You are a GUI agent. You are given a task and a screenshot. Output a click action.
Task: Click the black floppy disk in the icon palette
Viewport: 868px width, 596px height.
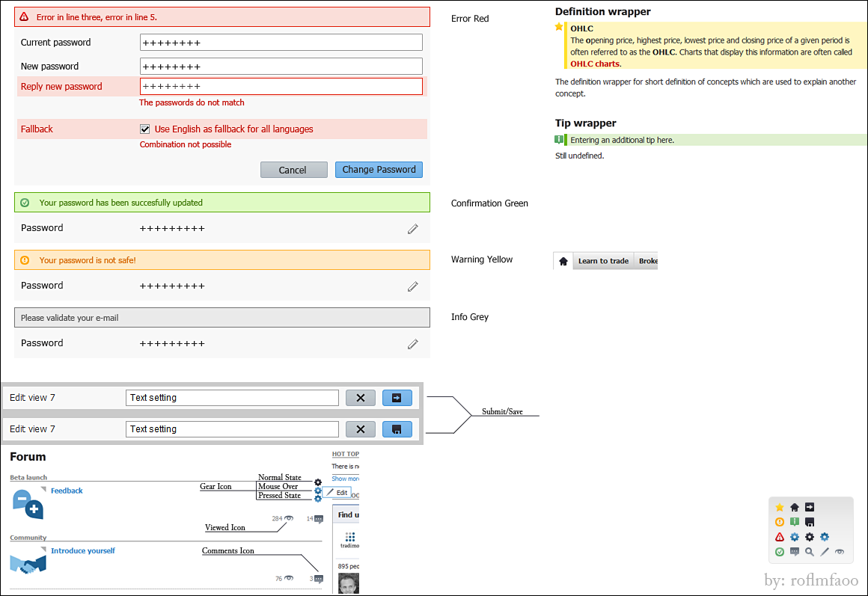pos(810,522)
